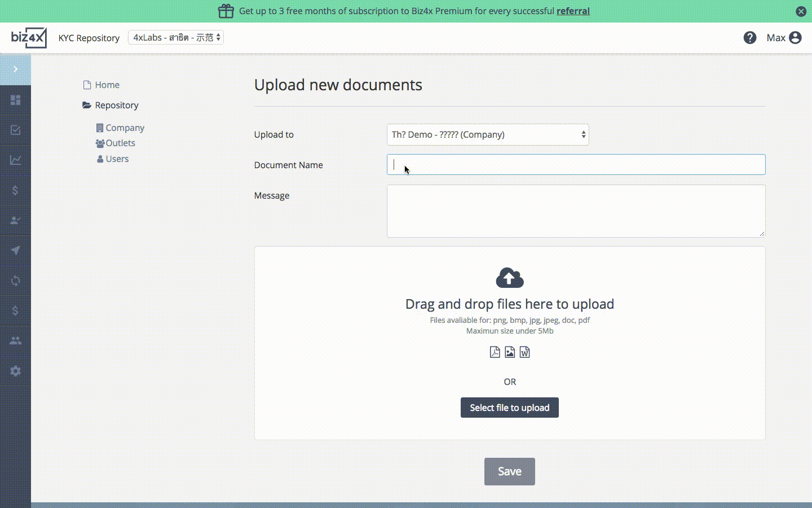Viewport: 812px width, 508px height.
Task: Open the 4xLabs company selector dropdown
Action: (176, 37)
